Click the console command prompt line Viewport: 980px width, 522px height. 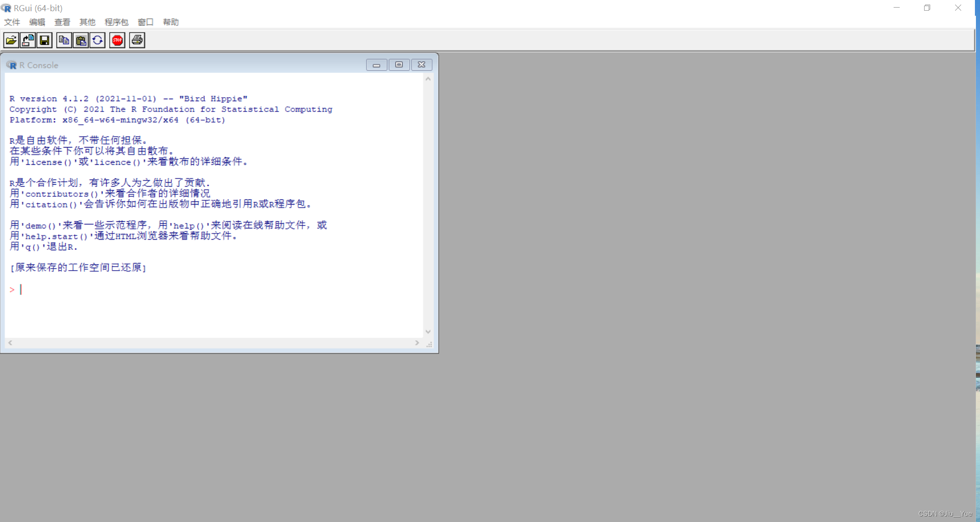point(214,289)
